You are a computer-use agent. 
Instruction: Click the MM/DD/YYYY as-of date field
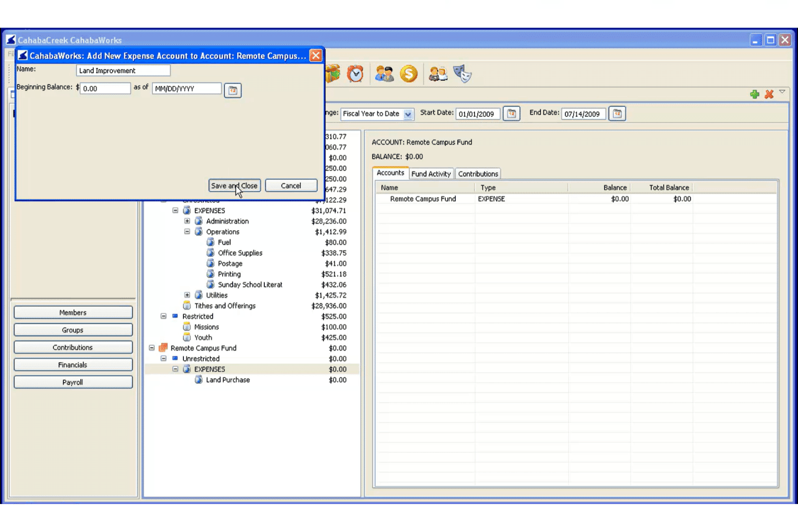click(x=187, y=88)
